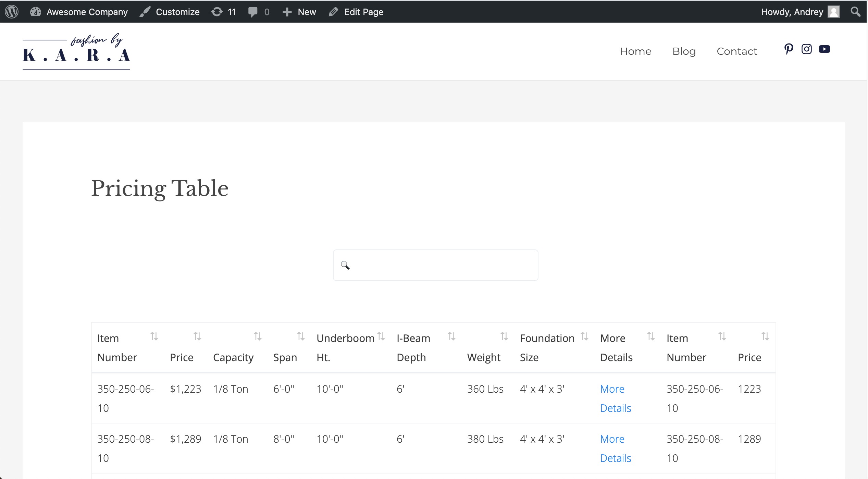This screenshot has width=868, height=479.
Task: Click the 8'-0" span cell
Action: [284, 439]
